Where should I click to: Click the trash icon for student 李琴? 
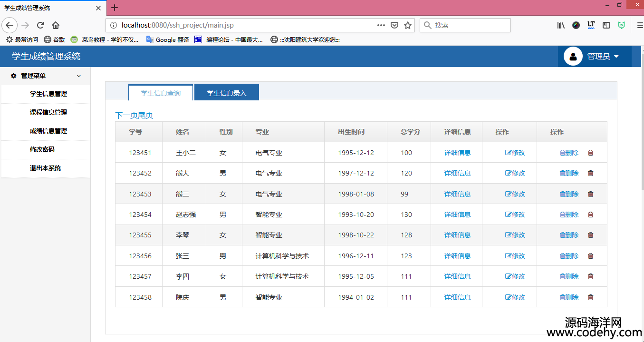(x=591, y=235)
